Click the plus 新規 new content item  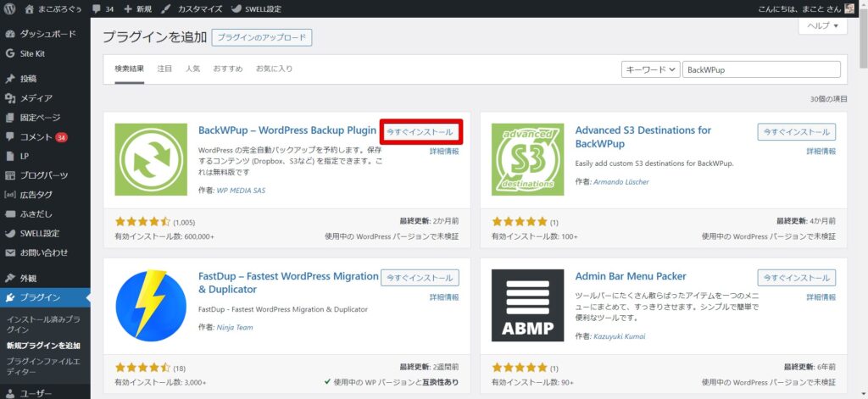[138, 8]
